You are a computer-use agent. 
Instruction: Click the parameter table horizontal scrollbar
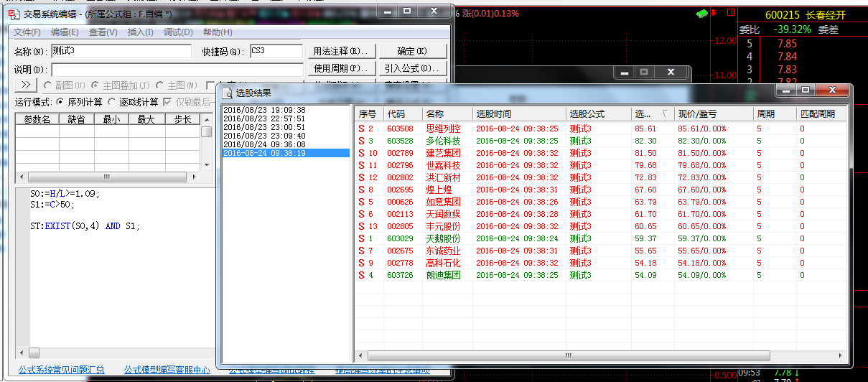coord(108,177)
